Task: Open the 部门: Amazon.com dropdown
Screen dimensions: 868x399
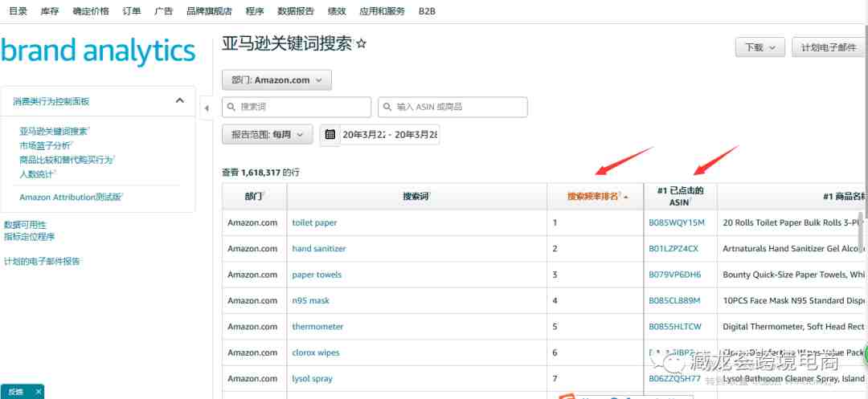Action: [276, 80]
